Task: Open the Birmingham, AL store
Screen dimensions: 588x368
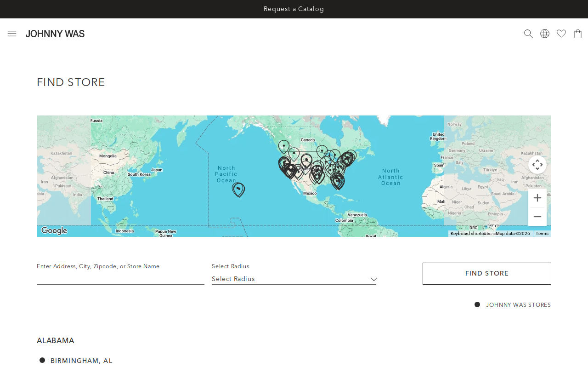Action: pos(82,361)
